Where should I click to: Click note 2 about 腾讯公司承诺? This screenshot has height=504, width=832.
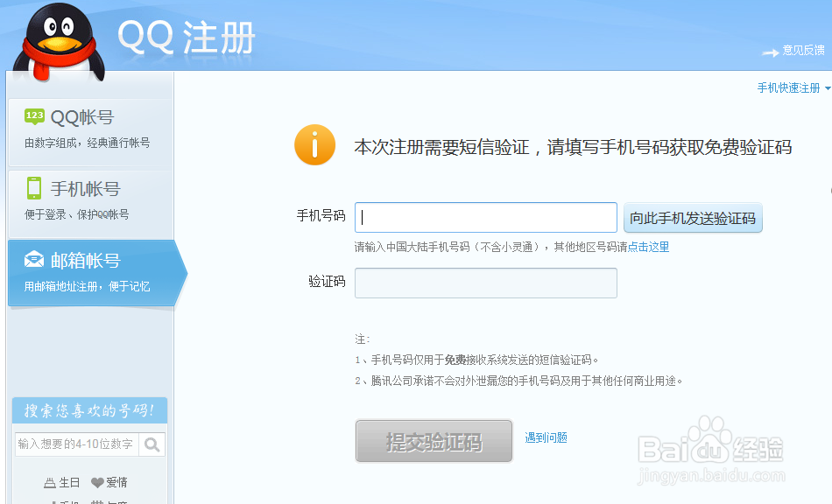(x=518, y=381)
